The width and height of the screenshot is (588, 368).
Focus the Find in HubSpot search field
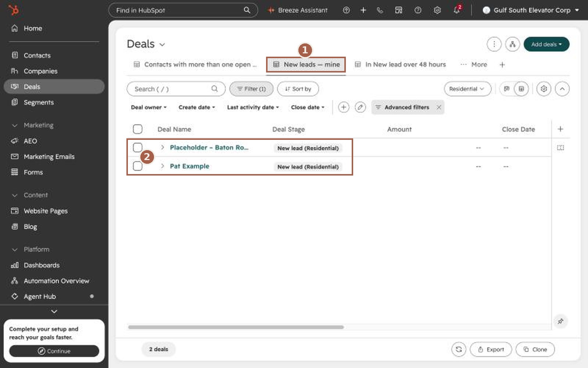(183, 10)
